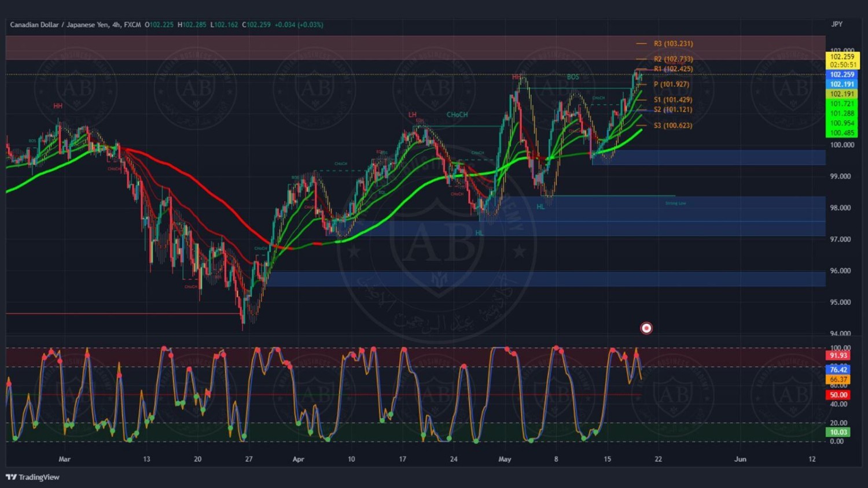This screenshot has height=488, width=868.
Task: Click date 17 on the time axis
Action: (402, 459)
